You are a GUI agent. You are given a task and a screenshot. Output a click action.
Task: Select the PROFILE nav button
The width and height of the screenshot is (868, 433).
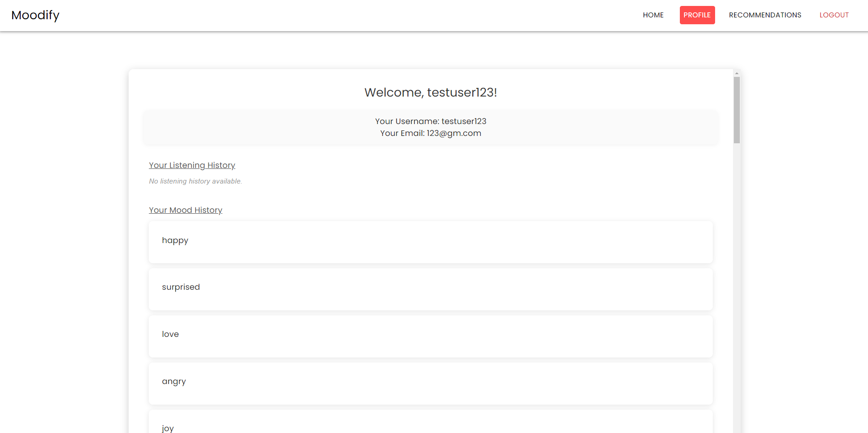tap(697, 15)
